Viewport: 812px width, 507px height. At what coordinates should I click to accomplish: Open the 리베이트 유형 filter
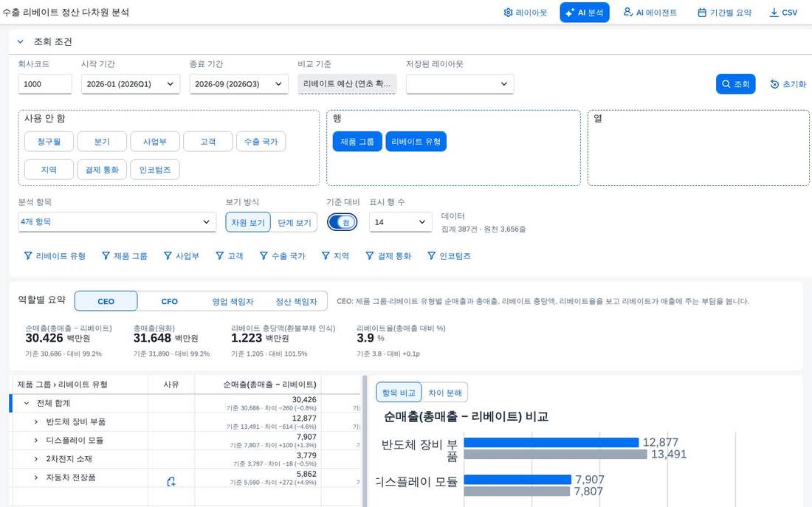click(x=55, y=256)
